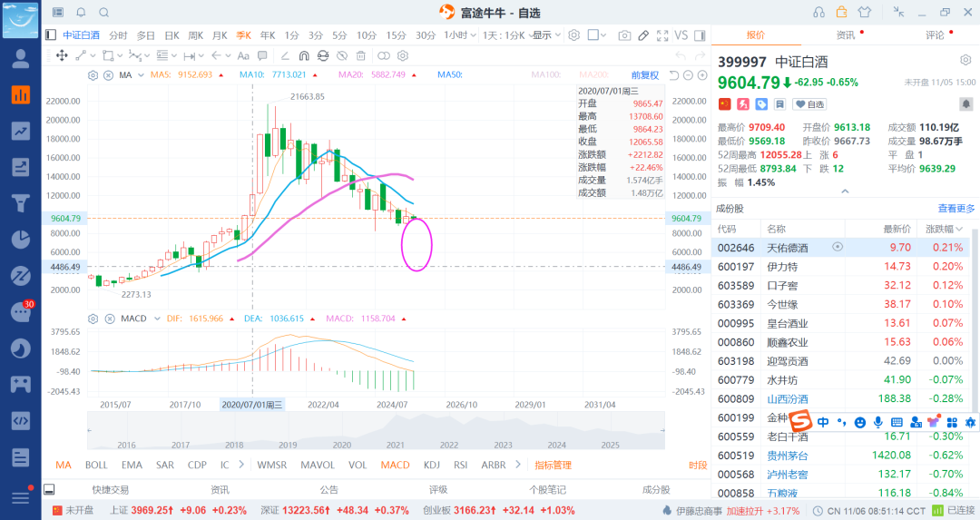Click 查看更多 link for constituents
The image size is (980, 520).
(955, 208)
